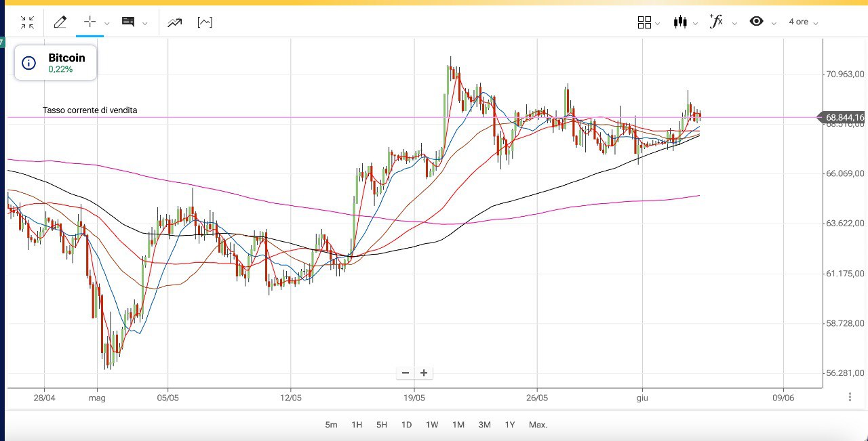Click the 56.281,00 price axis label
Image resolution: width=868 pixels, height=441 pixels.
[x=845, y=373]
